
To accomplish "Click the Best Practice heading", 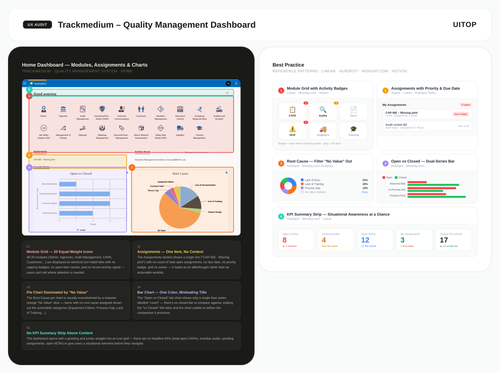I will 288,65.
